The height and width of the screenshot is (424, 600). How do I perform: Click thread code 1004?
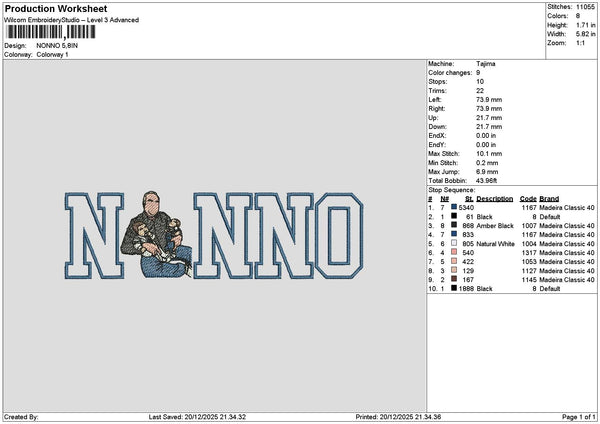529,244
